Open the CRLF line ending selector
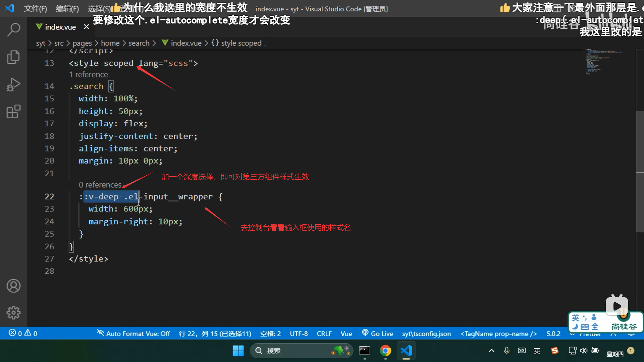The image size is (644, 362). 324,334
